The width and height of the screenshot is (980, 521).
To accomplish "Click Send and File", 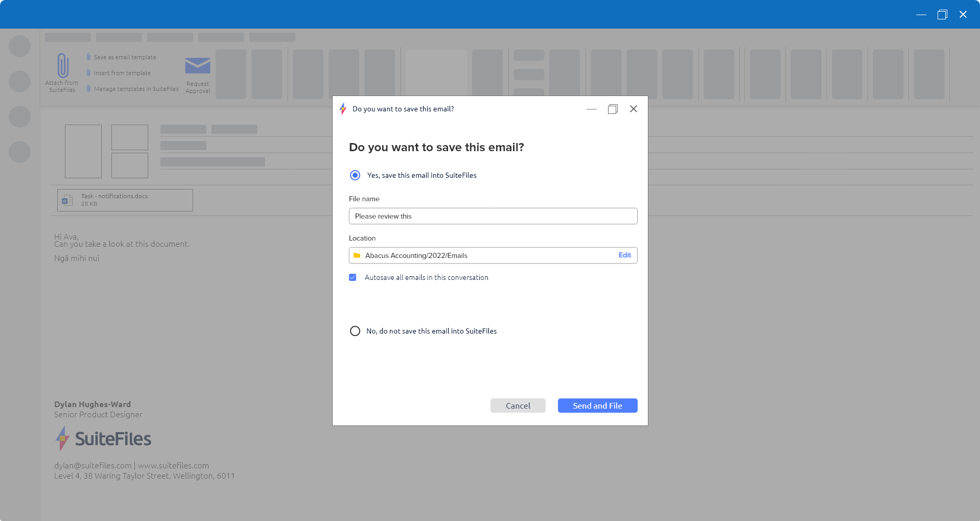I will (597, 405).
